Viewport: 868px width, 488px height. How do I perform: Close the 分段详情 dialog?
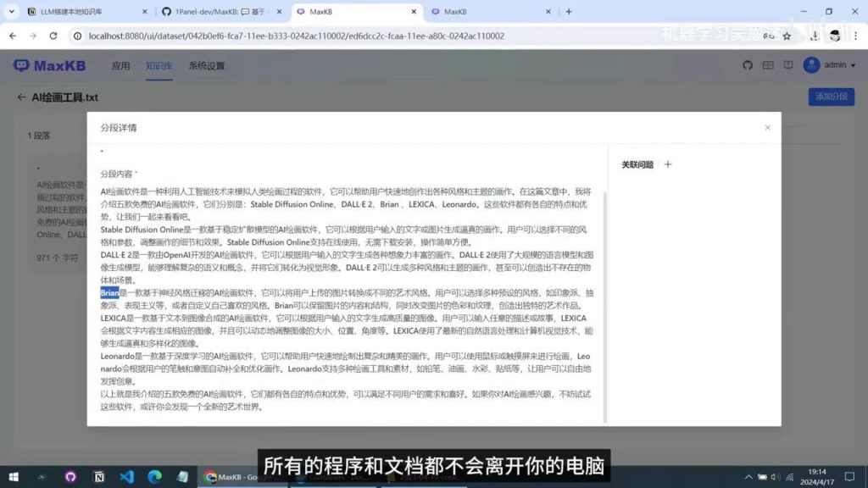coord(767,127)
